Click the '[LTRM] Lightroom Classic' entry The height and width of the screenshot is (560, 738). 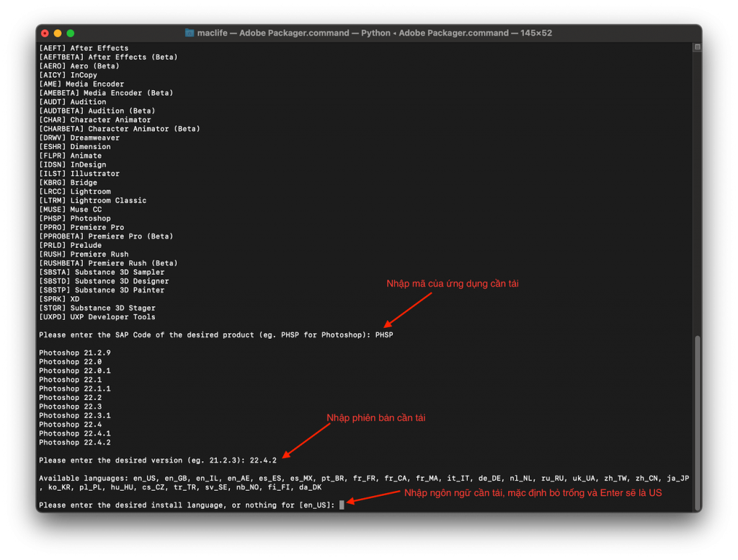(93, 200)
